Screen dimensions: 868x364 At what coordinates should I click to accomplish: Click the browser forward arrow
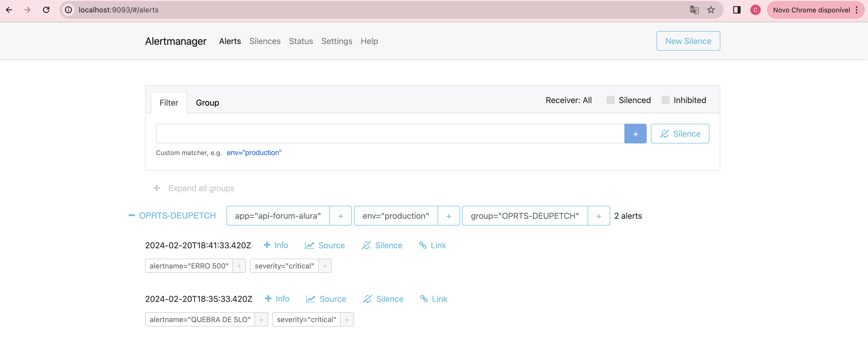tap(27, 10)
